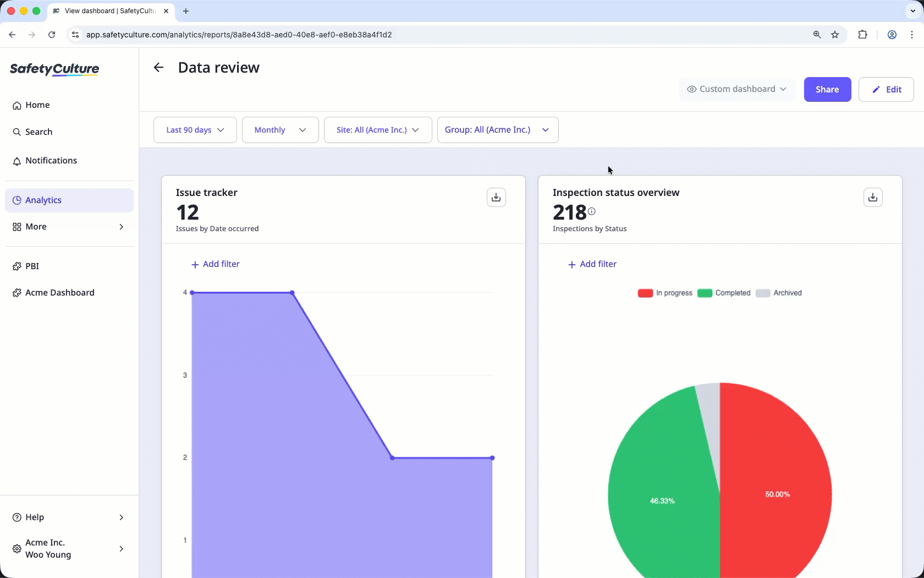Open the Site: All (Acme Inc.) filter
The width and height of the screenshot is (924, 578).
[378, 130]
